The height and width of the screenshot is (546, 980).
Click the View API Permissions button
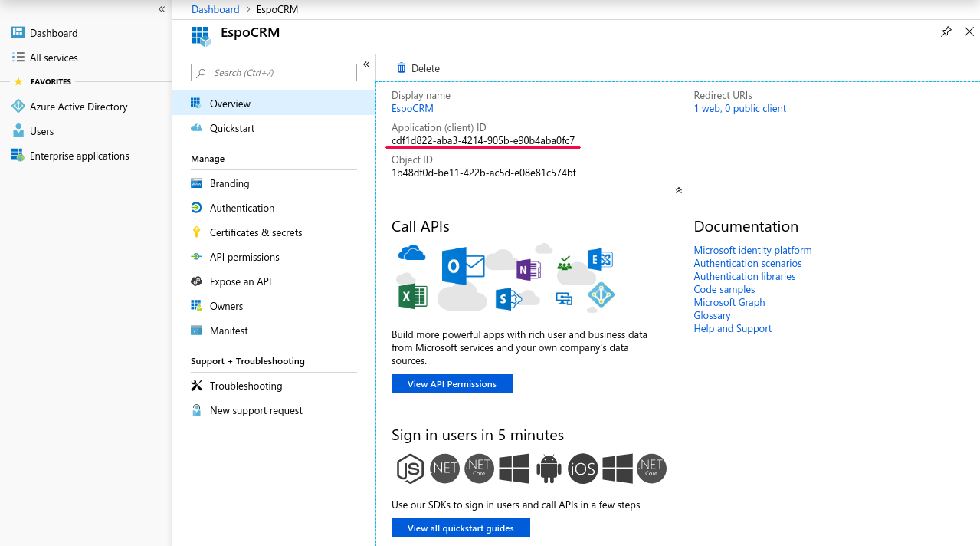click(451, 383)
